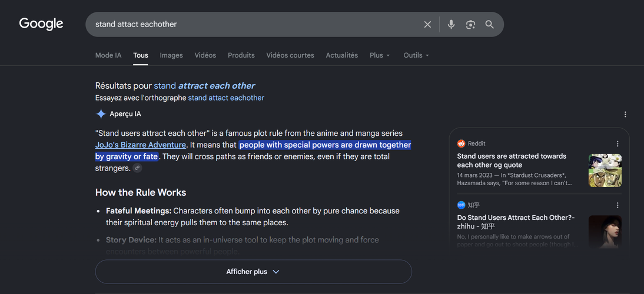Click the source link chain icon after 'strangers.'
This screenshot has width=644, height=294.
(137, 168)
